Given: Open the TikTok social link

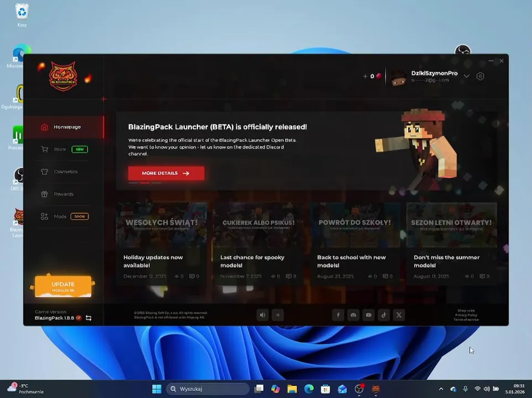Looking at the screenshot, I should click(x=384, y=315).
